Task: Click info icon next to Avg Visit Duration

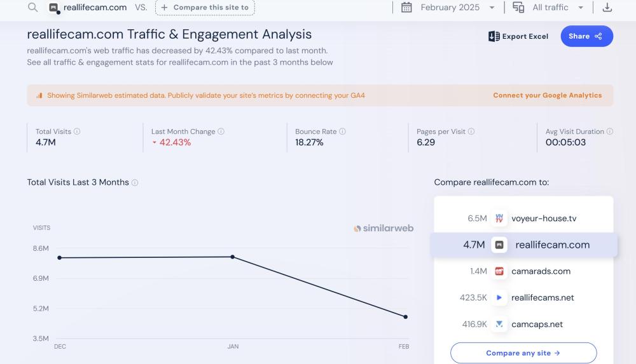Action: pos(610,131)
